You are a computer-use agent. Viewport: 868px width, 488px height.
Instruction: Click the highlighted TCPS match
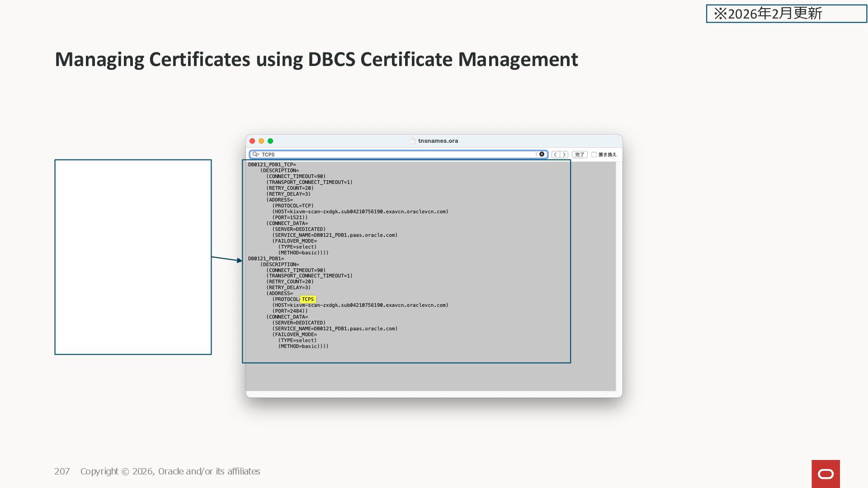pyautogui.click(x=308, y=299)
